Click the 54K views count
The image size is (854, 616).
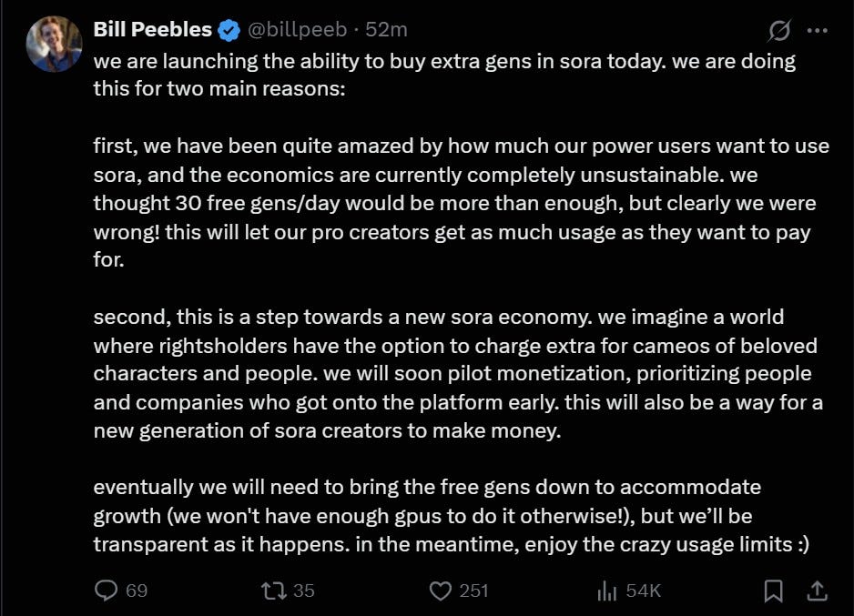pos(641,591)
